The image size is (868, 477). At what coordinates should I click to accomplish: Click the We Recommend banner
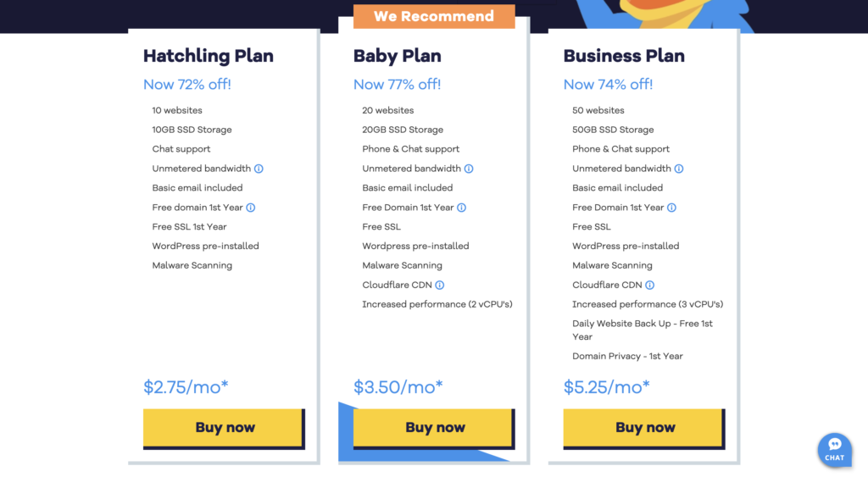(434, 16)
